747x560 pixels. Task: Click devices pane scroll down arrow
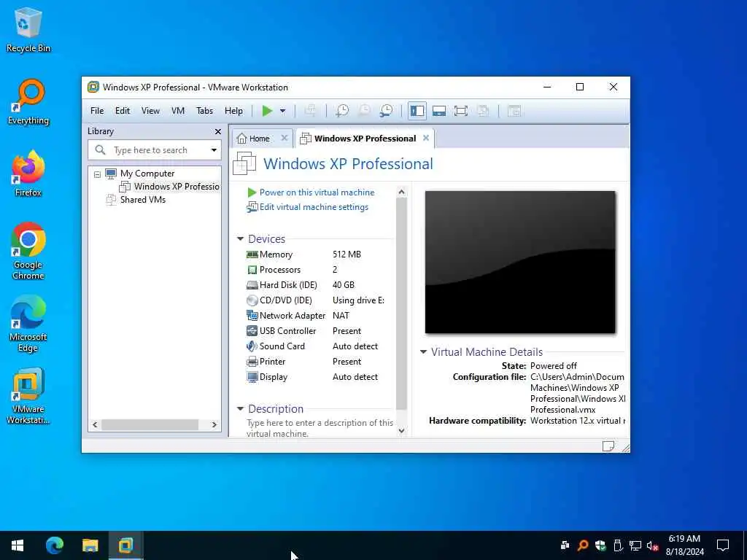click(401, 430)
